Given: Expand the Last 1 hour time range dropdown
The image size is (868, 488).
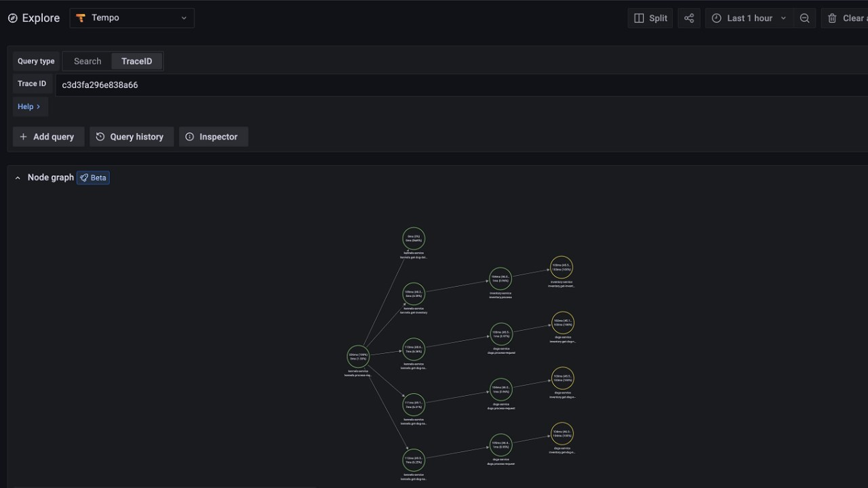Looking at the screenshot, I should pyautogui.click(x=784, y=18).
